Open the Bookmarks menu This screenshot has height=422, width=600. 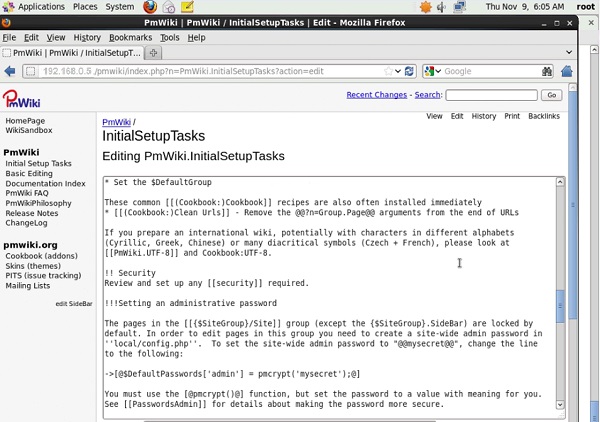click(130, 37)
